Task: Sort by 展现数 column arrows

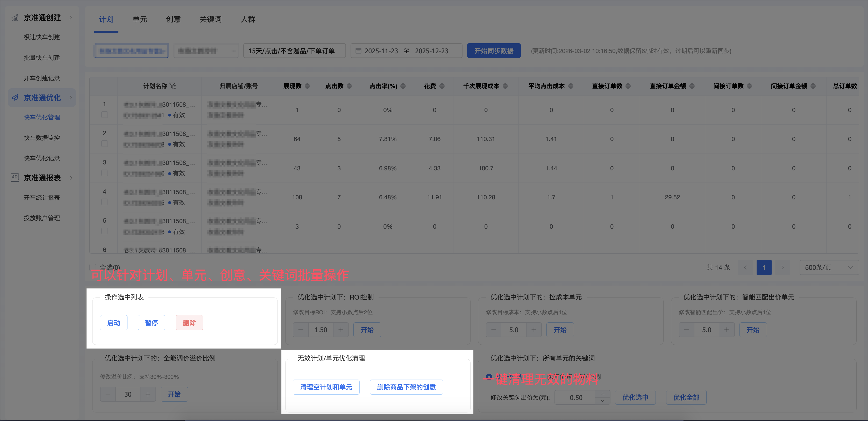Action: tap(307, 86)
